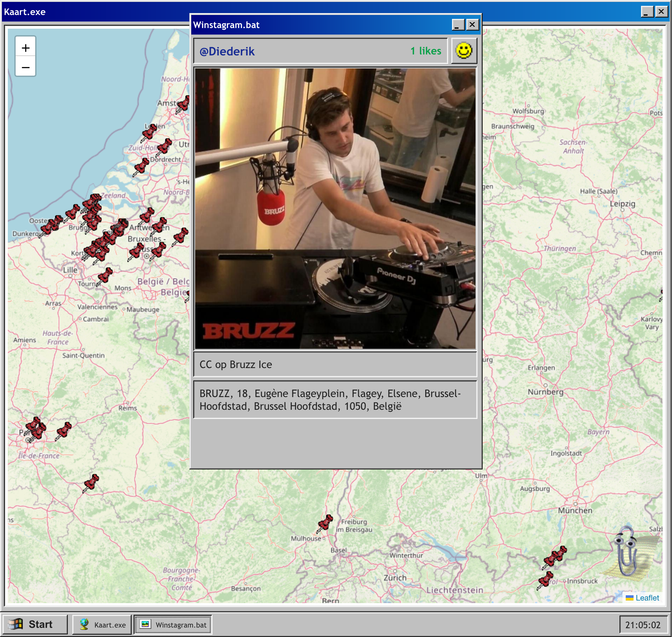Zoom out on the map

(x=25, y=67)
